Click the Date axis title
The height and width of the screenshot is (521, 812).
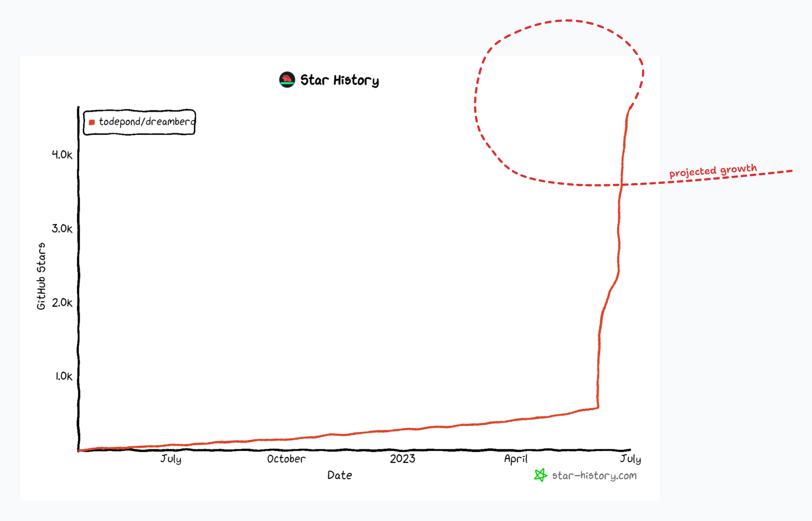(x=340, y=475)
